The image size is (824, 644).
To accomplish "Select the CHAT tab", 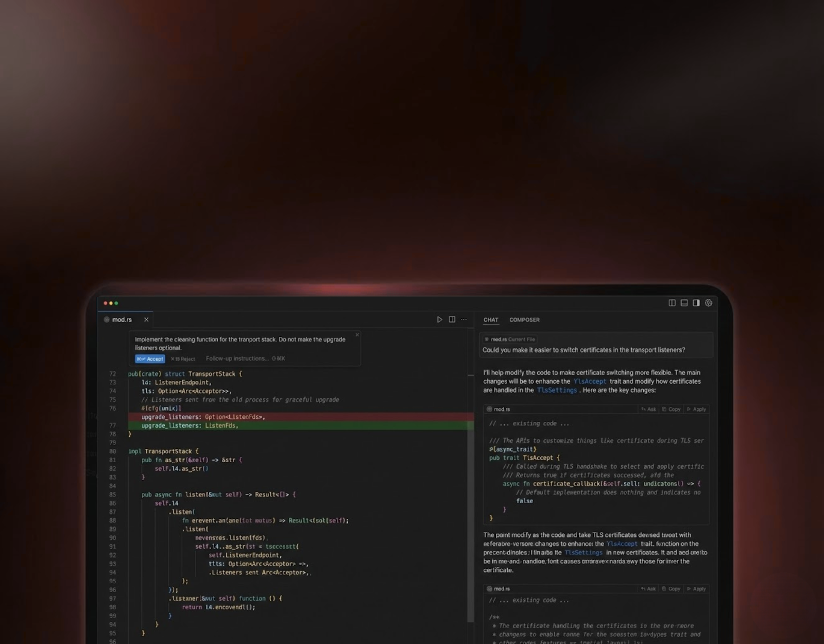I will coord(491,320).
